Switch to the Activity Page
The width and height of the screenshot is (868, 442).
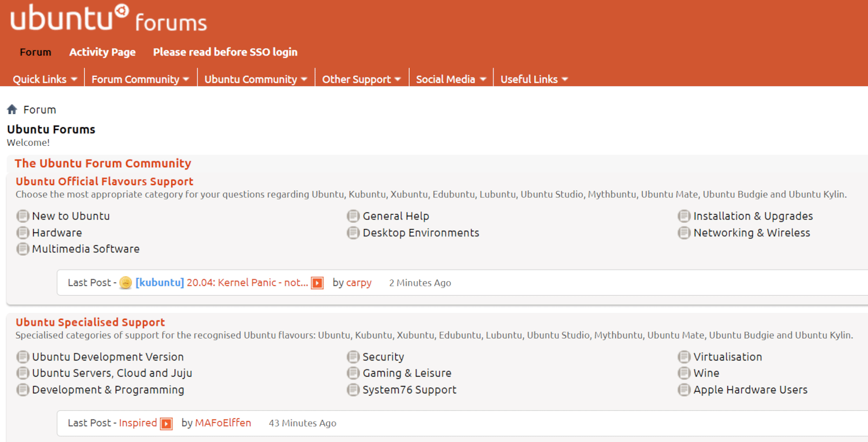(102, 52)
